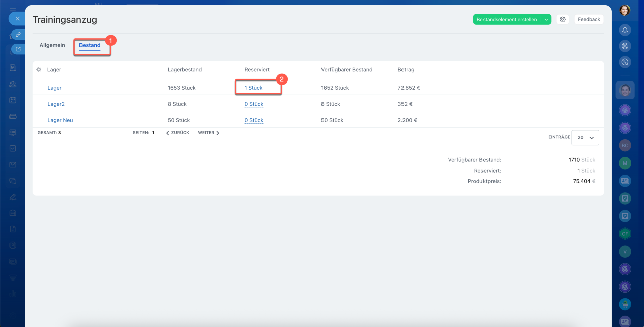Click the 75.404 € Produktpreis total
Screen dimensions: 644x327
[x=584, y=181]
